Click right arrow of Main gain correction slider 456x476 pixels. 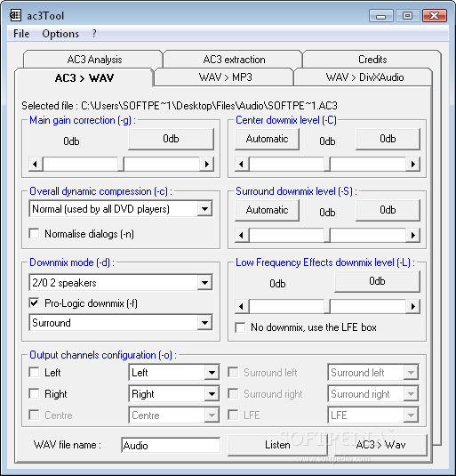point(207,165)
